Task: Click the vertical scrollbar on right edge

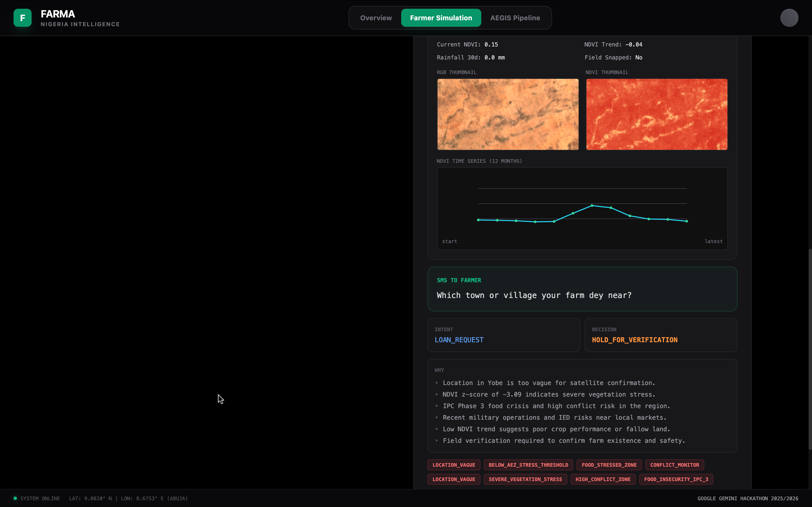Action: tap(810, 349)
